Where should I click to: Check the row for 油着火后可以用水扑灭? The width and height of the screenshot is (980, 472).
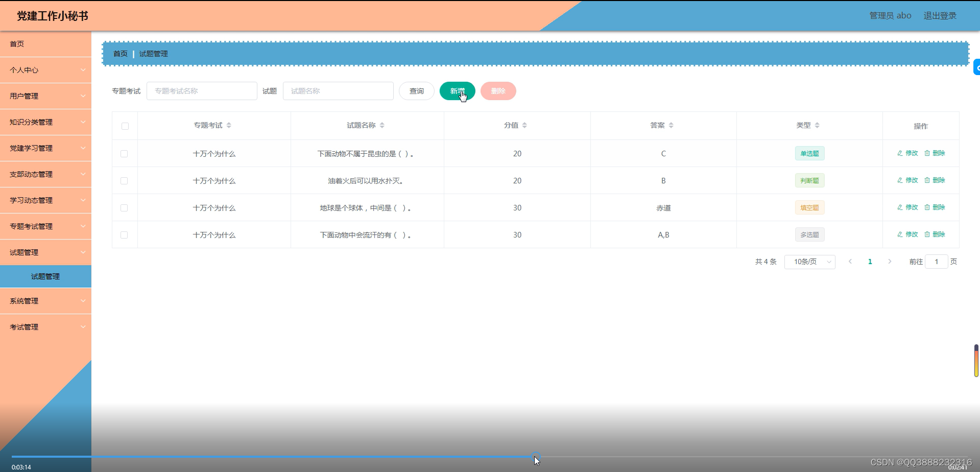click(124, 181)
